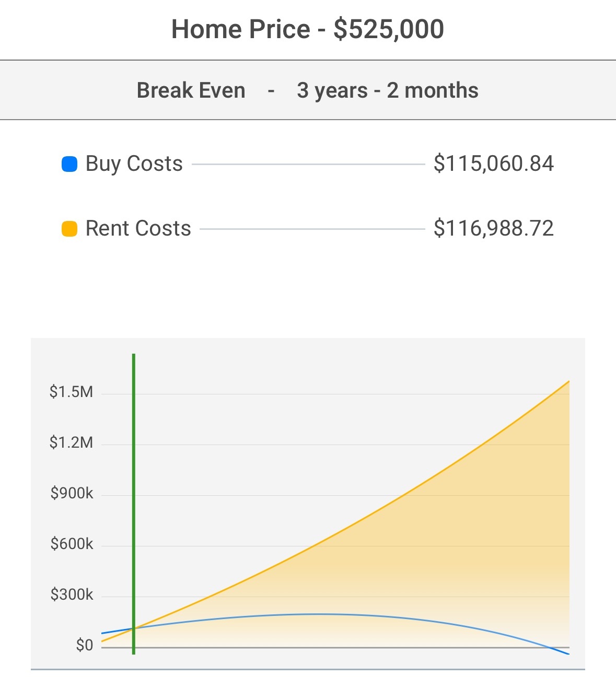Viewport: 616px width, 688px height.
Task: Select the Rent Costs label
Action: (x=138, y=229)
